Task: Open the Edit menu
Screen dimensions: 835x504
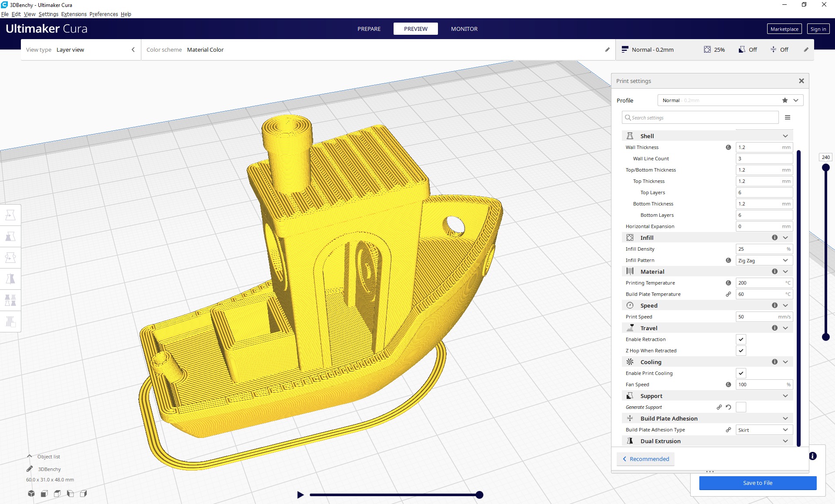Action: 16,14
